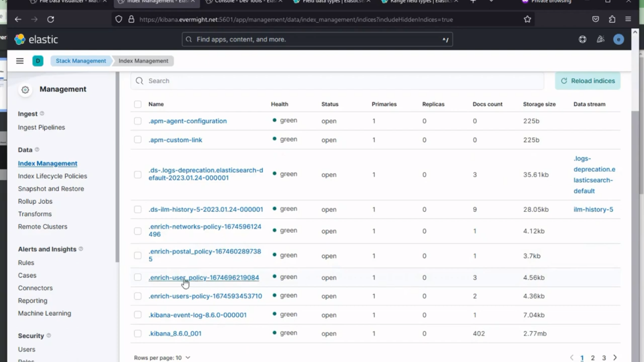The width and height of the screenshot is (644, 362).
Task: Sort by Docs count column header
Action: (487, 104)
